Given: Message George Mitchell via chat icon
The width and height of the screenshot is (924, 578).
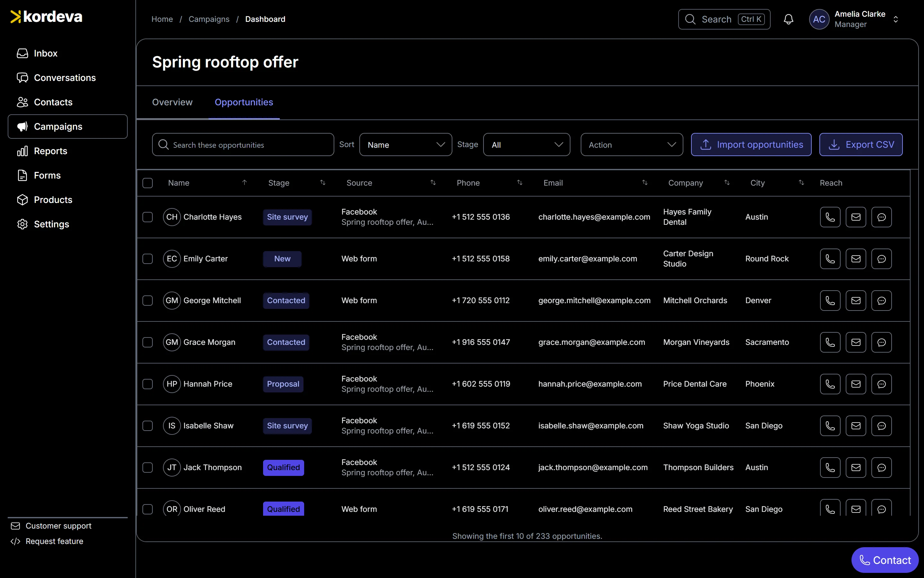Looking at the screenshot, I should pyautogui.click(x=881, y=301).
